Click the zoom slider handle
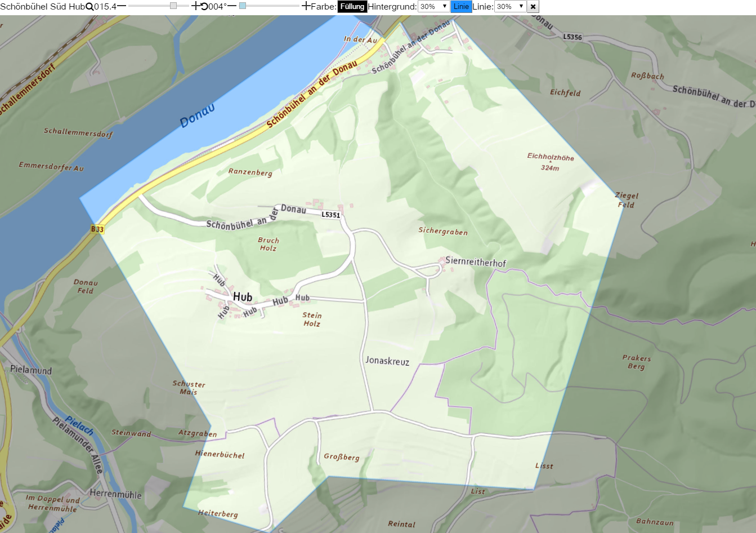This screenshot has height=533, width=756. click(x=173, y=6)
